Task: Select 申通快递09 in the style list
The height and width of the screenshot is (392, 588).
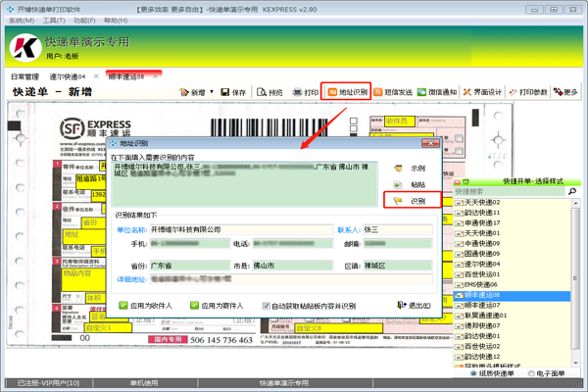Action: (x=513, y=243)
